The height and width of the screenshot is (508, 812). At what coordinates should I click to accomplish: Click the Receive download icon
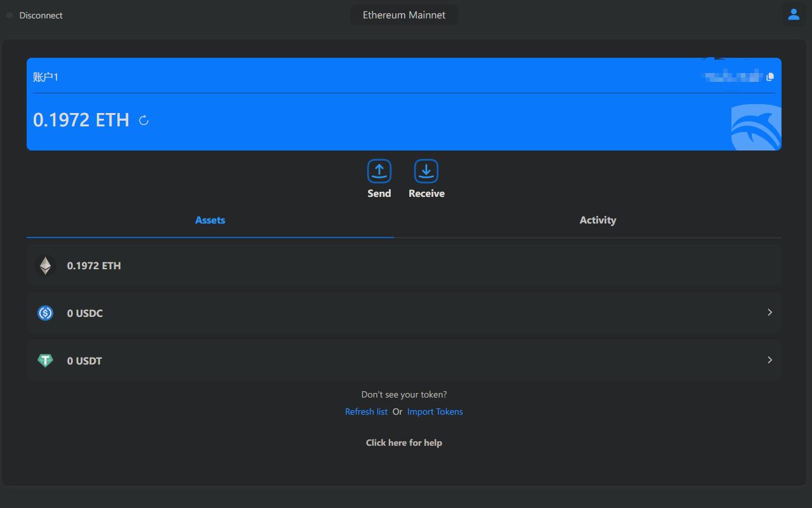(426, 171)
